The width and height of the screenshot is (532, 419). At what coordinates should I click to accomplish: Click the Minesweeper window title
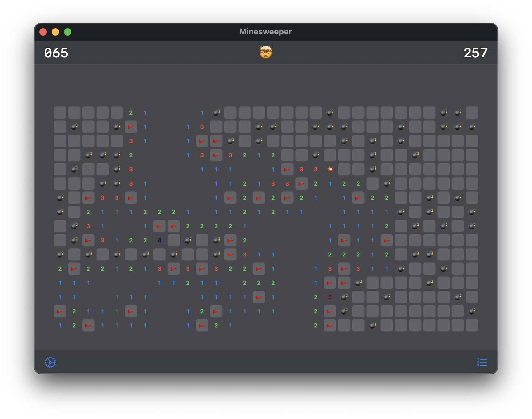pyautogui.click(x=266, y=32)
